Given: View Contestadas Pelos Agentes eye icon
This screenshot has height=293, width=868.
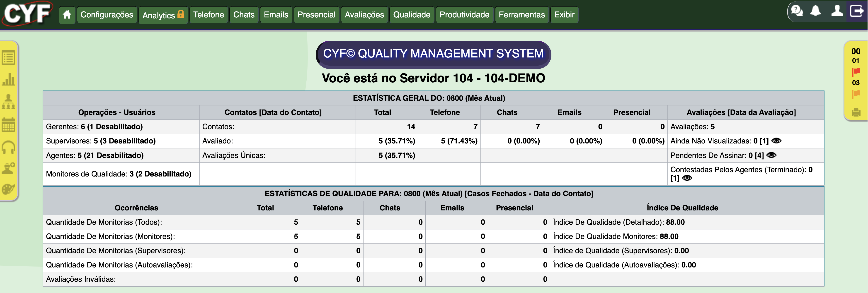Looking at the screenshot, I should (x=687, y=178).
